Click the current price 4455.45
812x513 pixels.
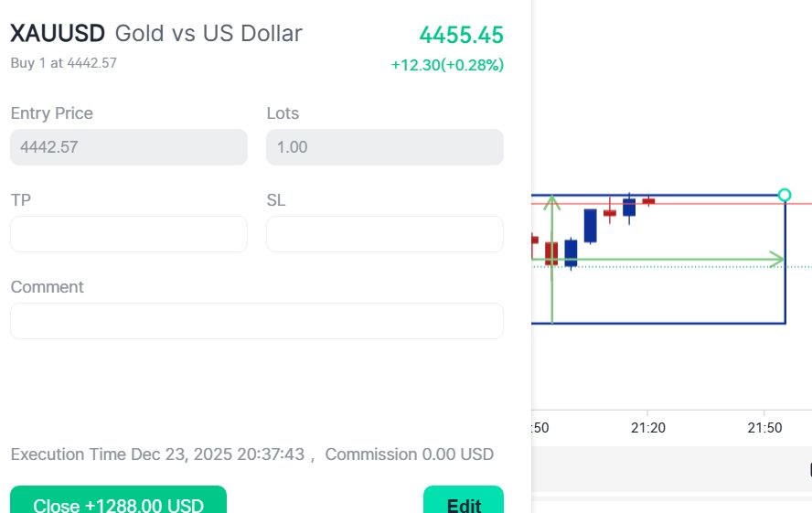click(x=461, y=36)
